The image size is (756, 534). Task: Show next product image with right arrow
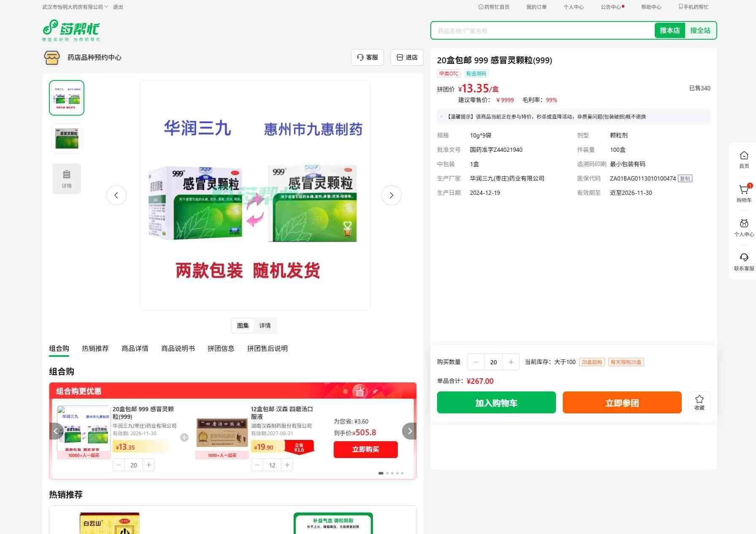(x=391, y=195)
